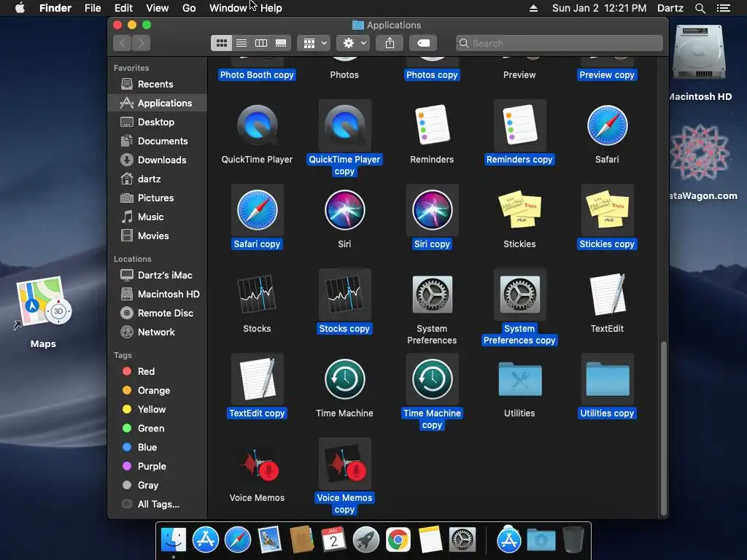Open Pictures in the sidebar
Viewport: 747px width, 560px height.
[158, 198]
